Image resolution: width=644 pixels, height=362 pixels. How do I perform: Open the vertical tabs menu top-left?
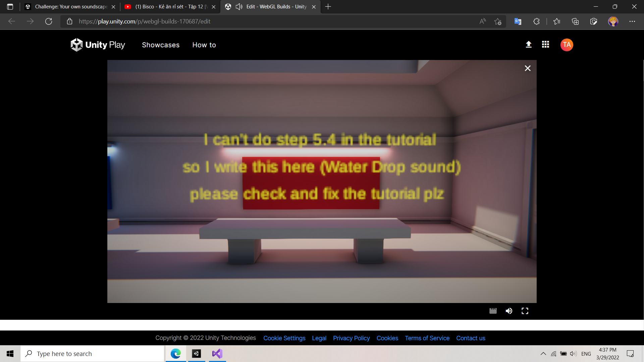(x=10, y=6)
